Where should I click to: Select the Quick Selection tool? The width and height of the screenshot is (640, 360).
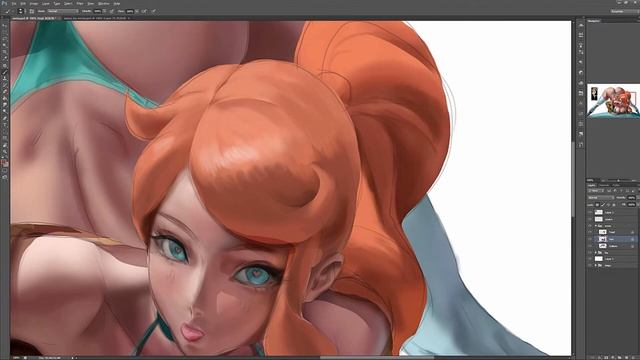click(x=5, y=44)
